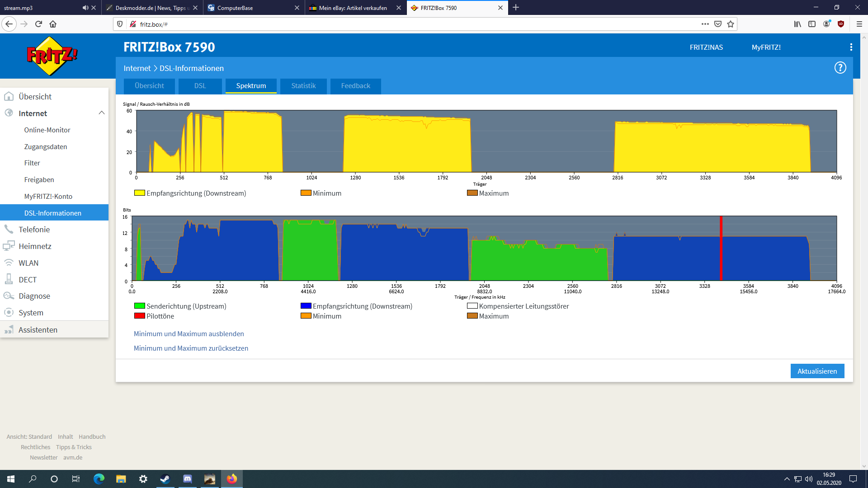Open the three-dot FRITZ!Box menu
Screen dimensions: 868x488
[851, 47]
